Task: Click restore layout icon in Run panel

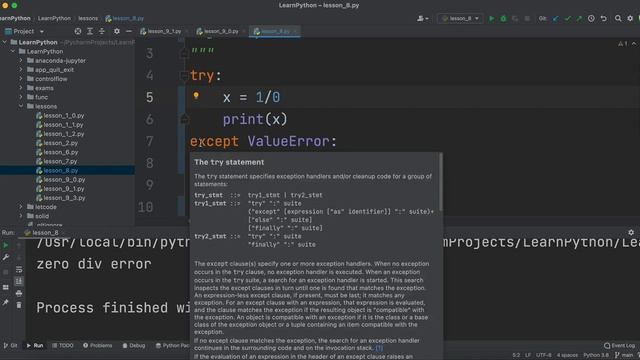Action: tap(6, 287)
